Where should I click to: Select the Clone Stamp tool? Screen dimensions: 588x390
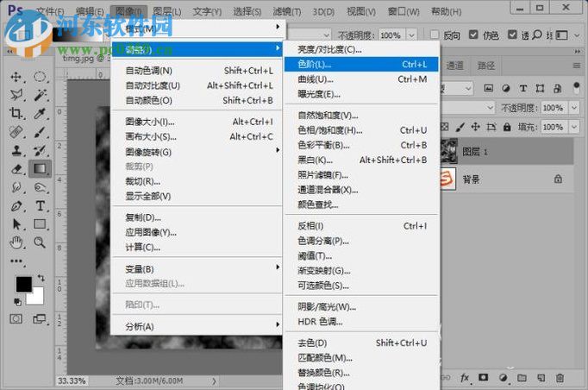point(16,150)
